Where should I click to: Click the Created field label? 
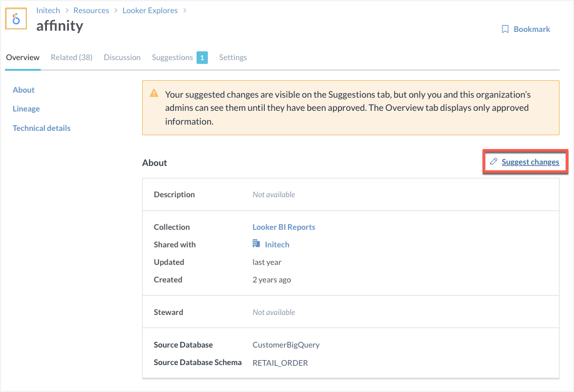pos(168,280)
